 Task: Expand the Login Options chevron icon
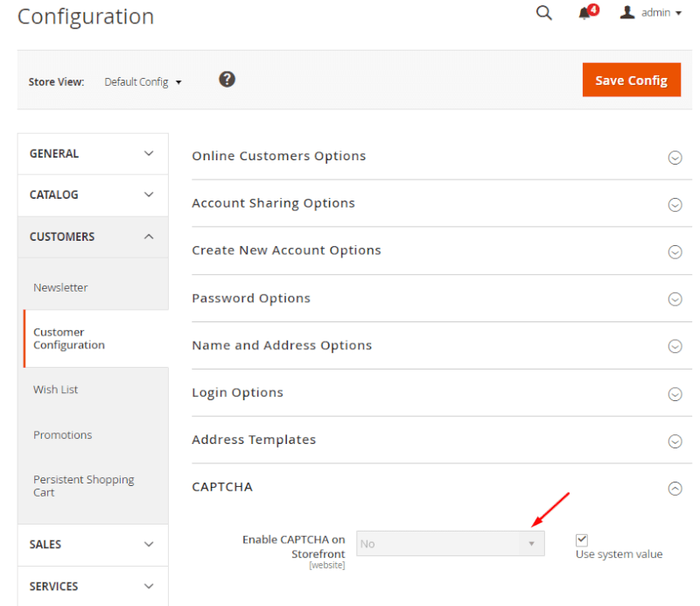(x=675, y=393)
